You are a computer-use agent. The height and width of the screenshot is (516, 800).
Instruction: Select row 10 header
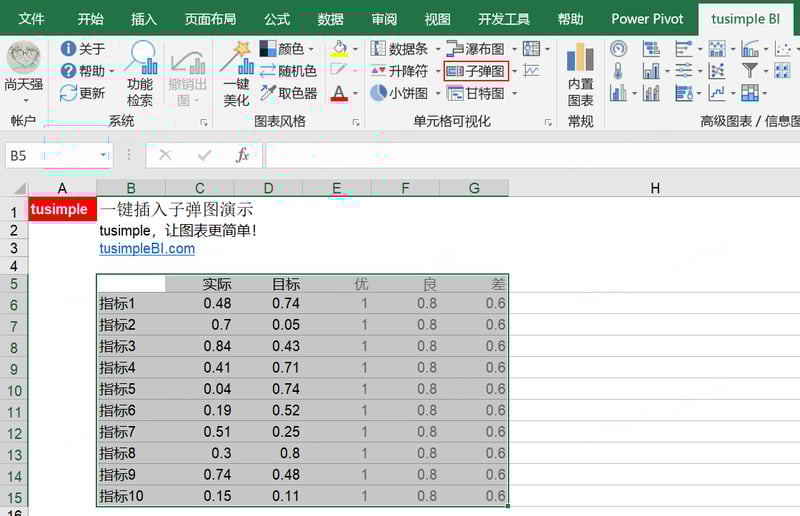point(14,391)
